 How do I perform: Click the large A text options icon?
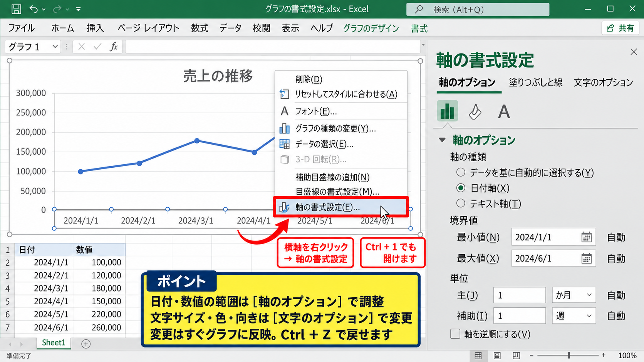[x=504, y=112]
